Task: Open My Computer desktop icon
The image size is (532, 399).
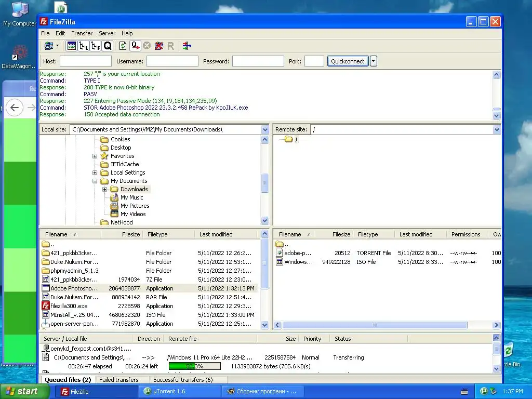Action: pyautogui.click(x=19, y=14)
